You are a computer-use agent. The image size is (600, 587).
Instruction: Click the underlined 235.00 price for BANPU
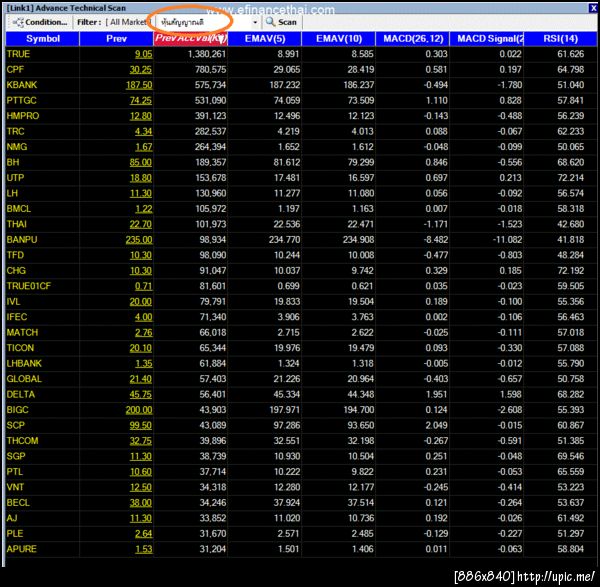[139, 240]
